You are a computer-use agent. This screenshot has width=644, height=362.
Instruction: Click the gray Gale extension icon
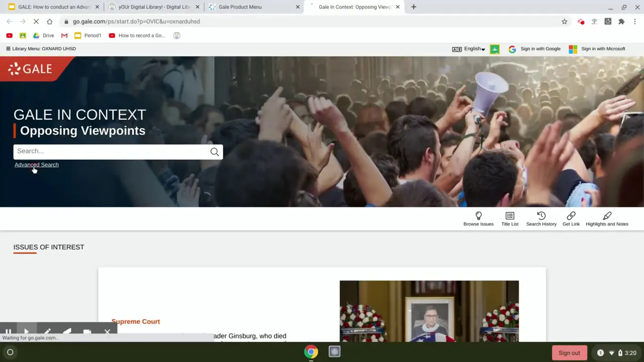608,22
